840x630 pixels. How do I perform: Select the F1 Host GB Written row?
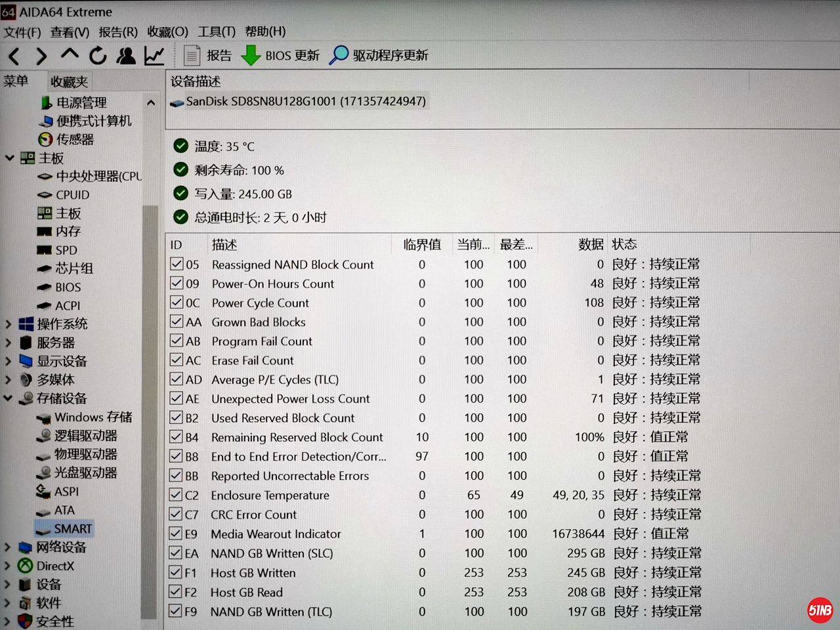(x=435, y=572)
